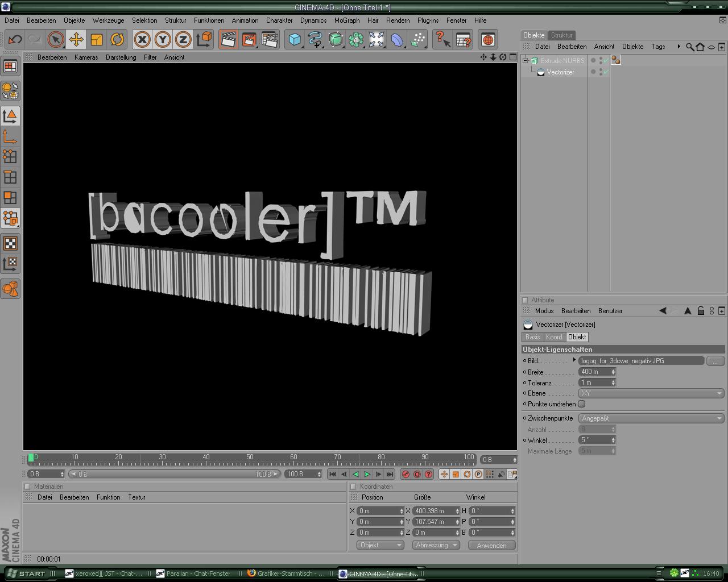Toggle X axis lock
728x582 pixels.
(142, 39)
